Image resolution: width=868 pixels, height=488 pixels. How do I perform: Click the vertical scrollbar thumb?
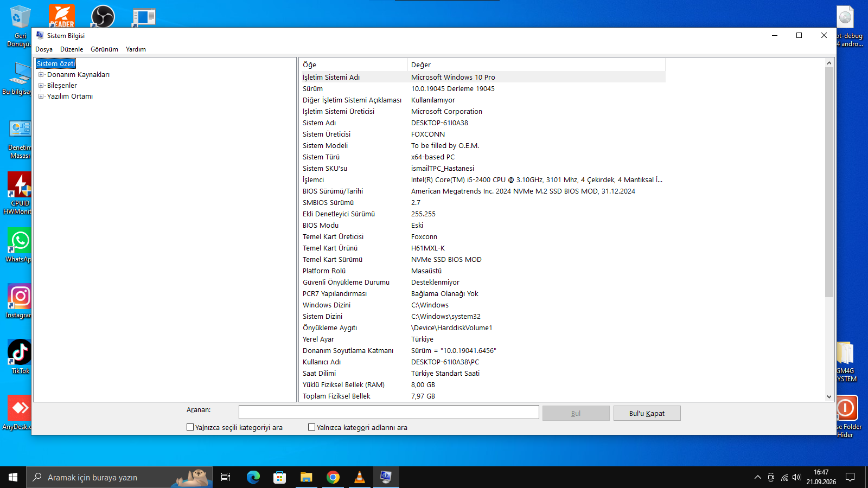[x=829, y=182]
